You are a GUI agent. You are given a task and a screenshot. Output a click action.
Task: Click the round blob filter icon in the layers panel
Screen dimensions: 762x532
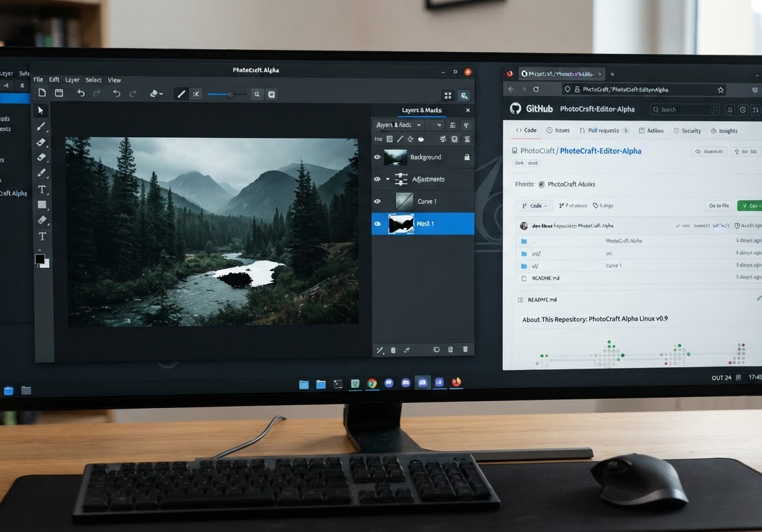click(x=421, y=139)
